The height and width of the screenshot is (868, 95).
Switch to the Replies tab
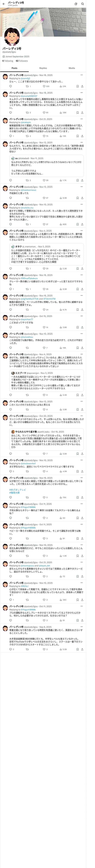[x=43, y=68]
